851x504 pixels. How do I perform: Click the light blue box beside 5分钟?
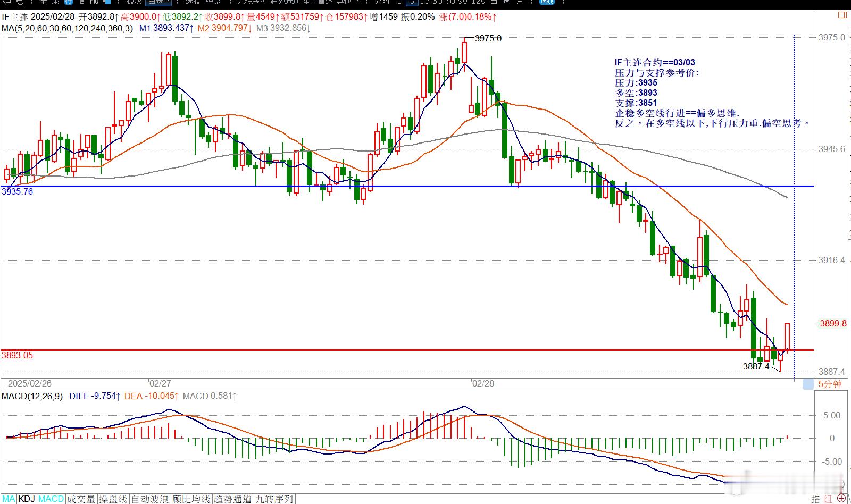click(808, 384)
